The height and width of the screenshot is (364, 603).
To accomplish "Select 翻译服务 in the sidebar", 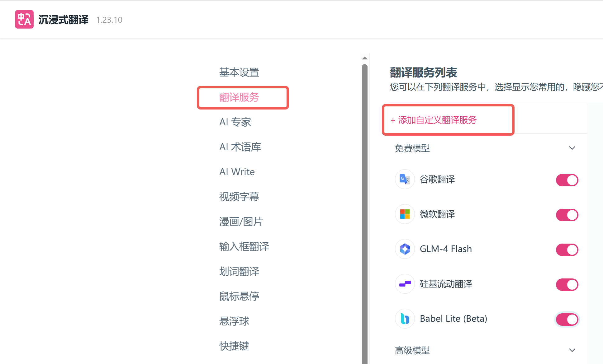I will pyautogui.click(x=239, y=97).
